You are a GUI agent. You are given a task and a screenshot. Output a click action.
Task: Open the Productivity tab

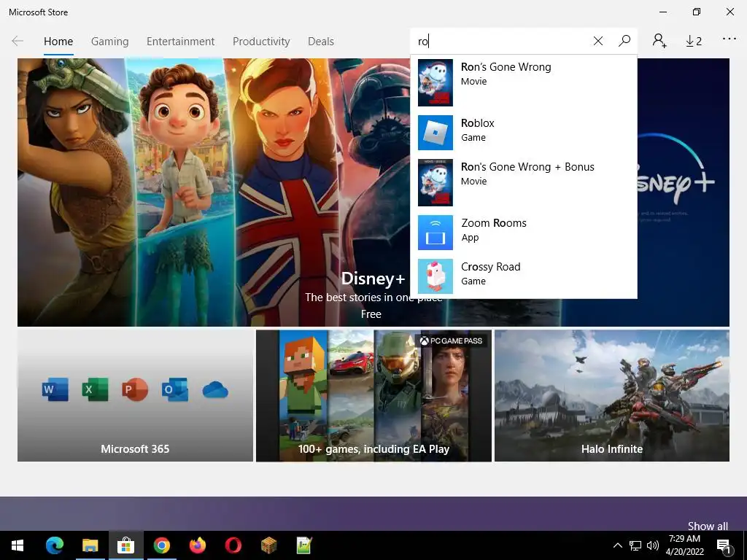click(261, 42)
